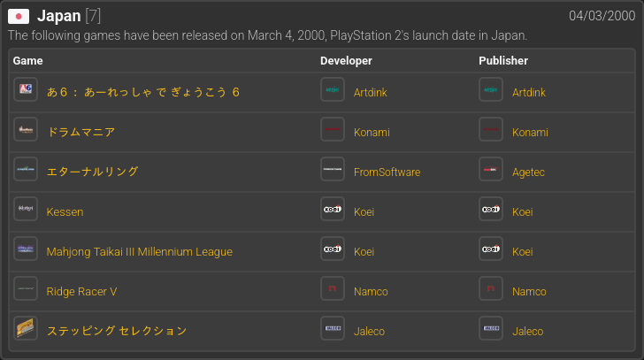Click the Japan section heading
Image resolution: width=644 pixels, height=360 pixels.
59,16
